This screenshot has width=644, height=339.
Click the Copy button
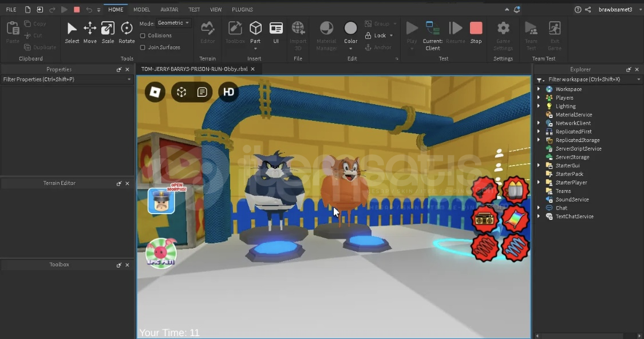(35, 24)
